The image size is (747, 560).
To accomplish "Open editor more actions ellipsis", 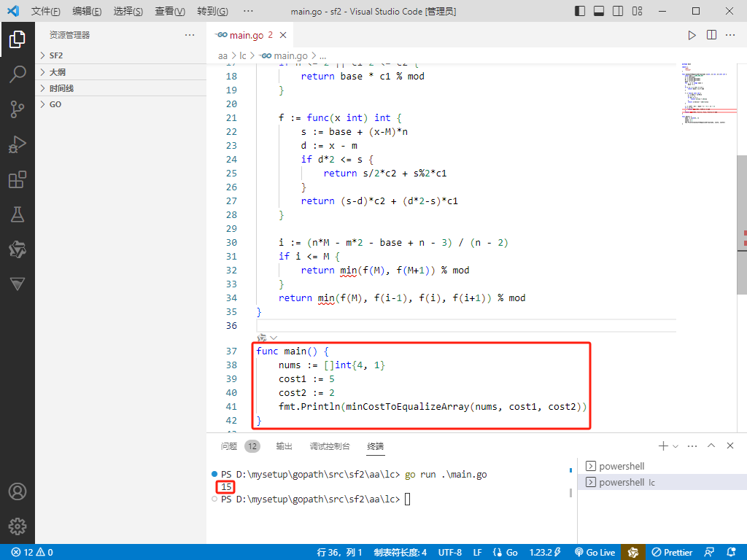I will (730, 35).
